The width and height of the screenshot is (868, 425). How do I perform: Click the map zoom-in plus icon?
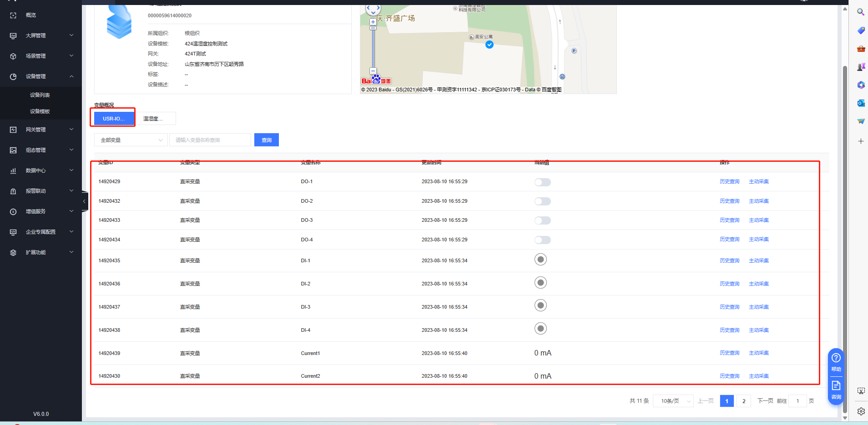point(373,21)
